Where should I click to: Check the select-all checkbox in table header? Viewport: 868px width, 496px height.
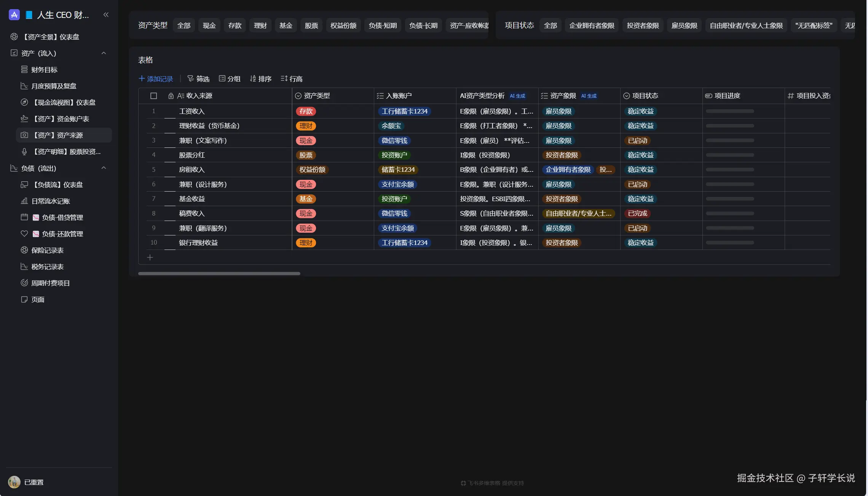(153, 96)
